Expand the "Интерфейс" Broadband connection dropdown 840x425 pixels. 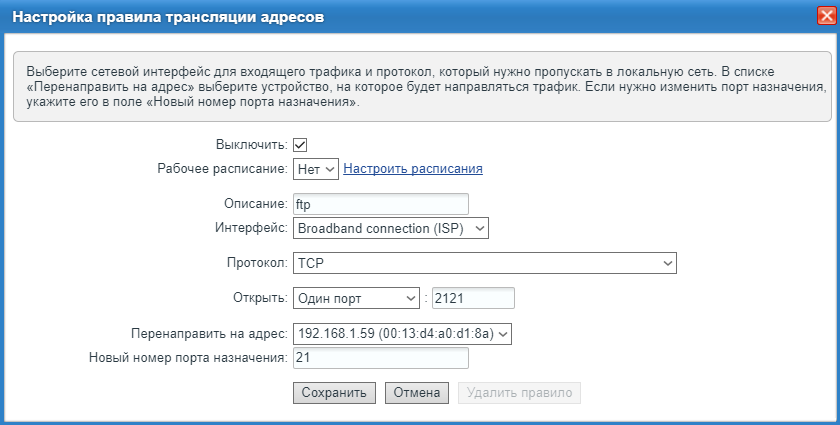pyautogui.click(x=391, y=228)
